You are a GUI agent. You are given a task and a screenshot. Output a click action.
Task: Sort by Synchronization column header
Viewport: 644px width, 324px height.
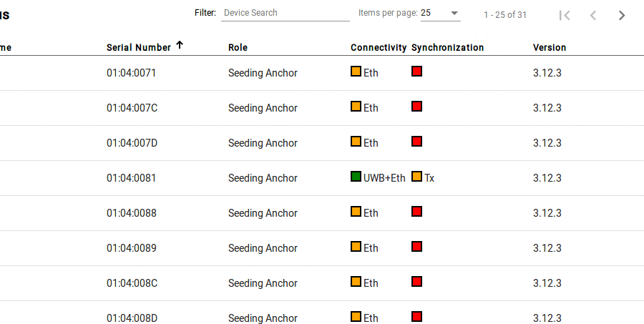(447, 48)
